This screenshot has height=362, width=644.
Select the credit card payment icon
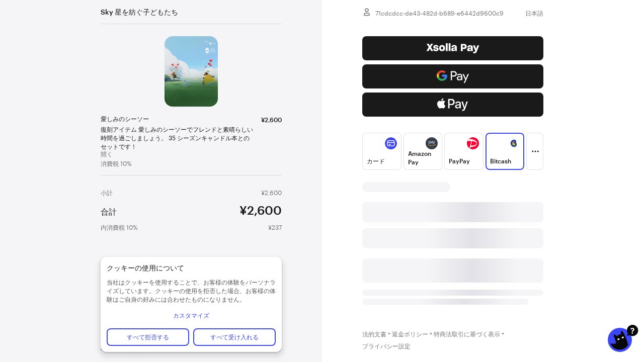click(391, 143)
